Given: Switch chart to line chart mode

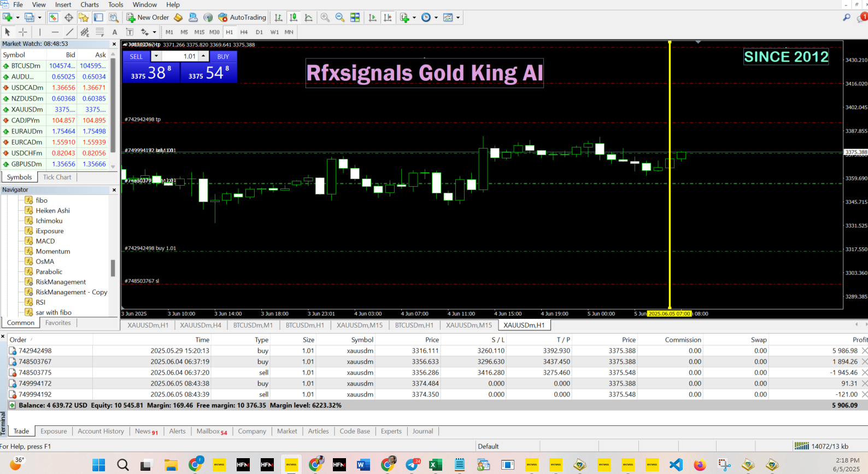Looking at the screenshot, I should point(308,17).
